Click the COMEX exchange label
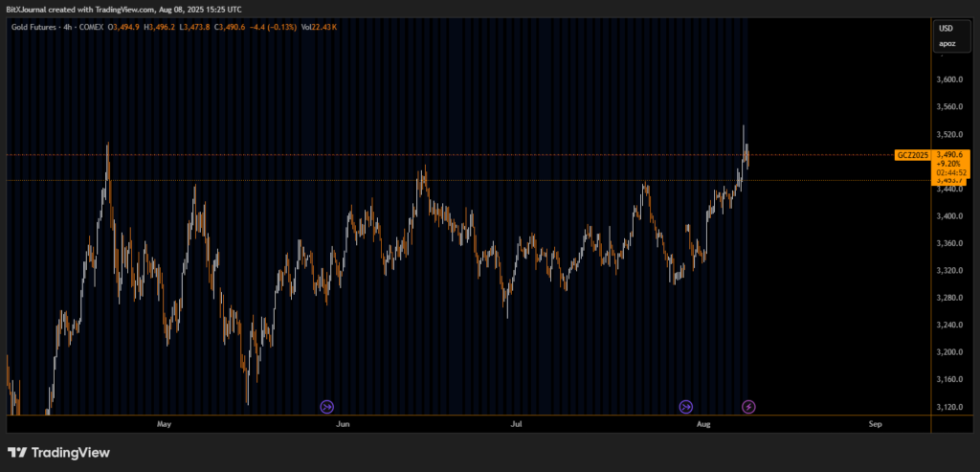 point(94,27)
